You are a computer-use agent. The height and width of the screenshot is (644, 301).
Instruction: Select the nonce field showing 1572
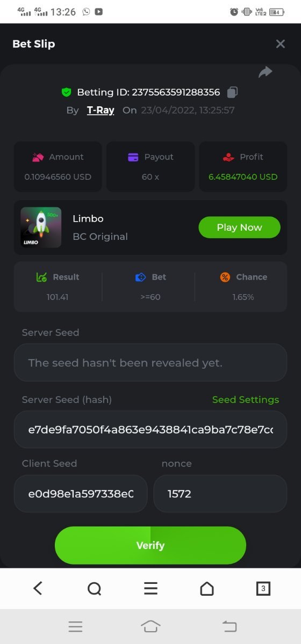pos(220,494)
